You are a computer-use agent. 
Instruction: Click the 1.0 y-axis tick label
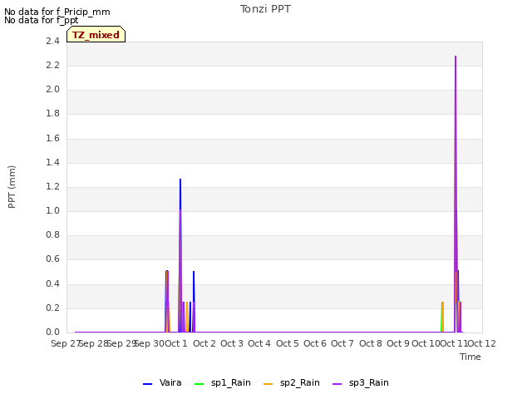pos(52,210)
